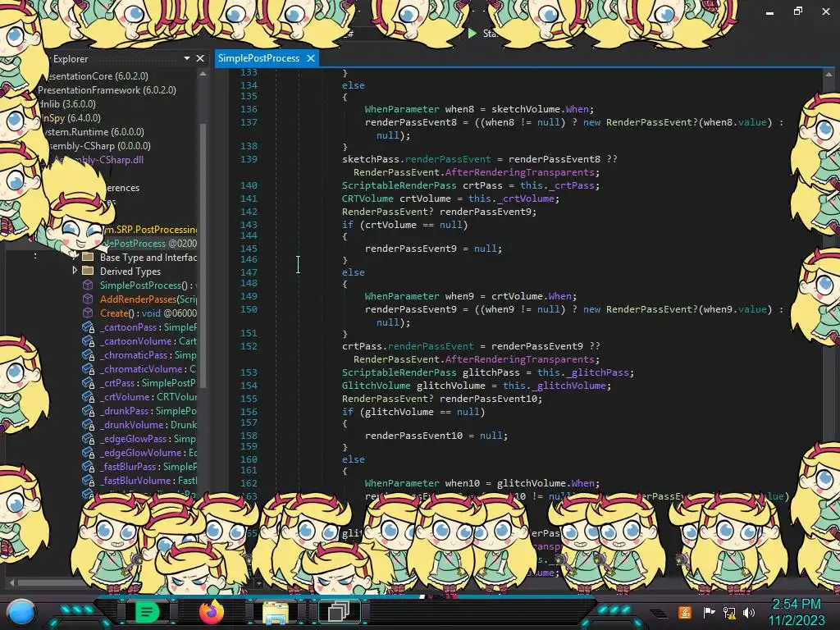Click the _fastBlurPass field icon

pyautogui.click(x=88, y=466)
